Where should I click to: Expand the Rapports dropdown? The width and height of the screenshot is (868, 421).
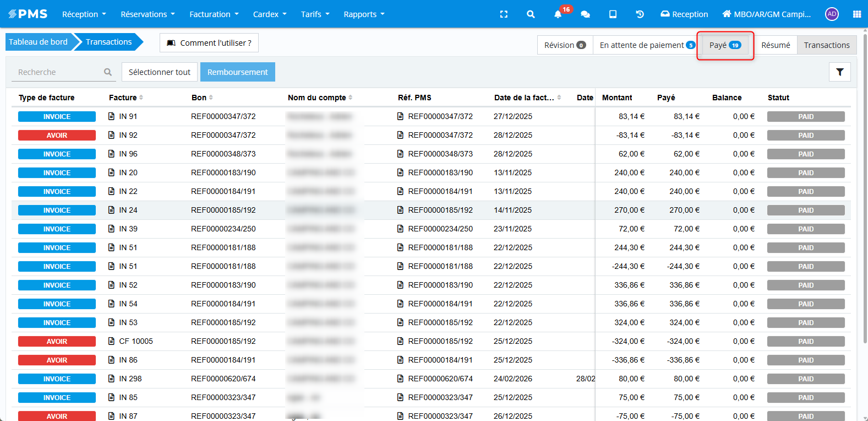point(364,14)
